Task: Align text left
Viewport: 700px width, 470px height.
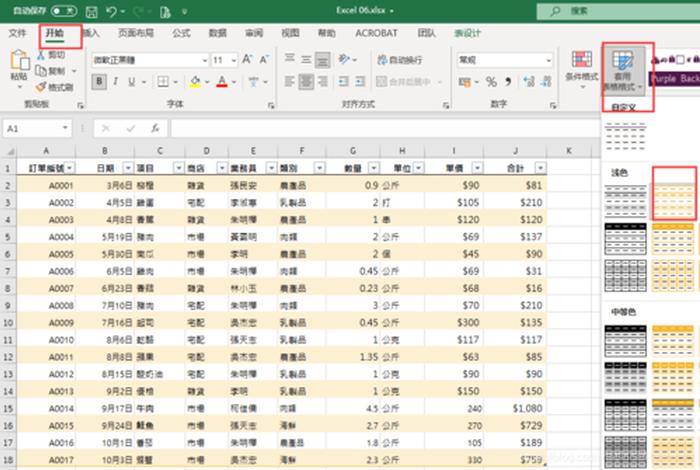Action: tap(290, 81)
